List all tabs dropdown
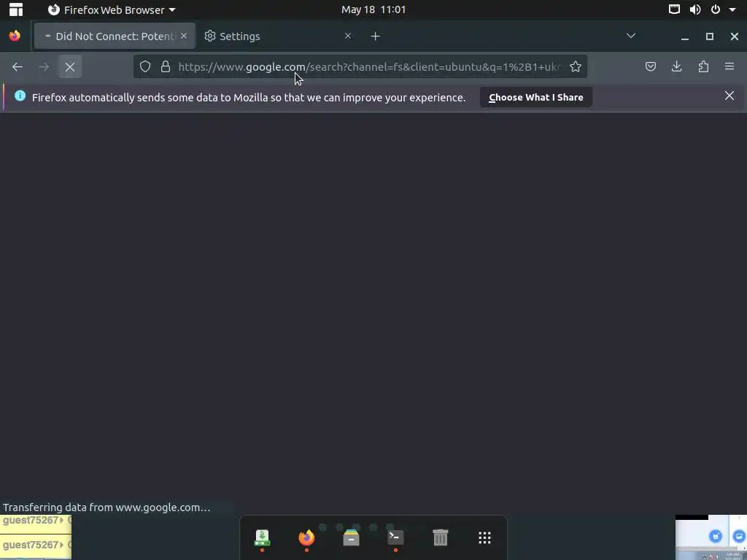 coord(631,36)
